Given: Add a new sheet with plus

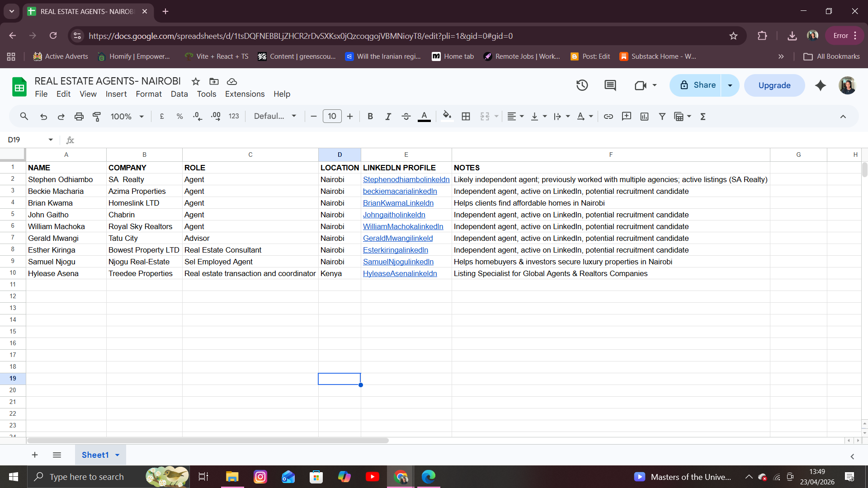Looking at the screenshot, I should 35,455.
